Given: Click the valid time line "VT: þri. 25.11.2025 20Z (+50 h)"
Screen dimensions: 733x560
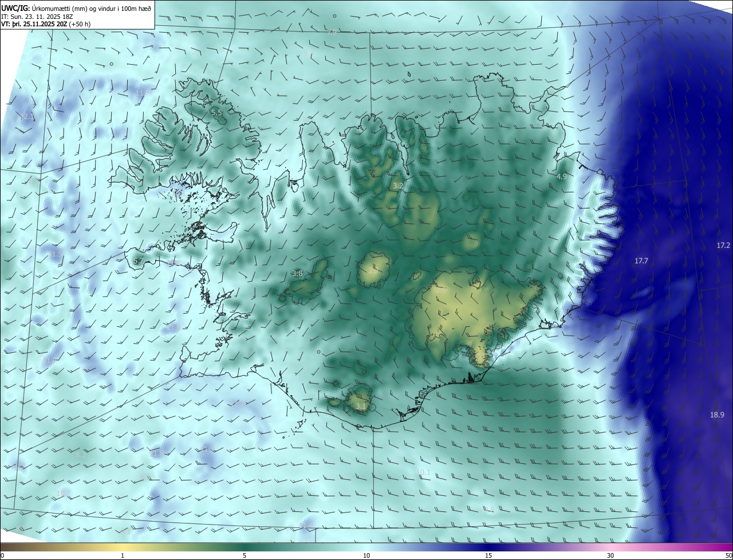Looking at the screenshot, I should [45, 24].
